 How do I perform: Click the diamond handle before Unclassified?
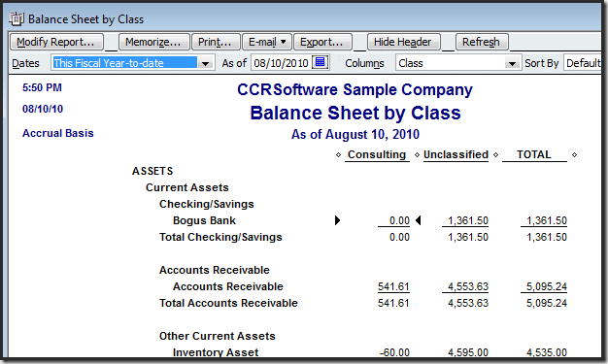pyautogui.click(x=418, y=154)
